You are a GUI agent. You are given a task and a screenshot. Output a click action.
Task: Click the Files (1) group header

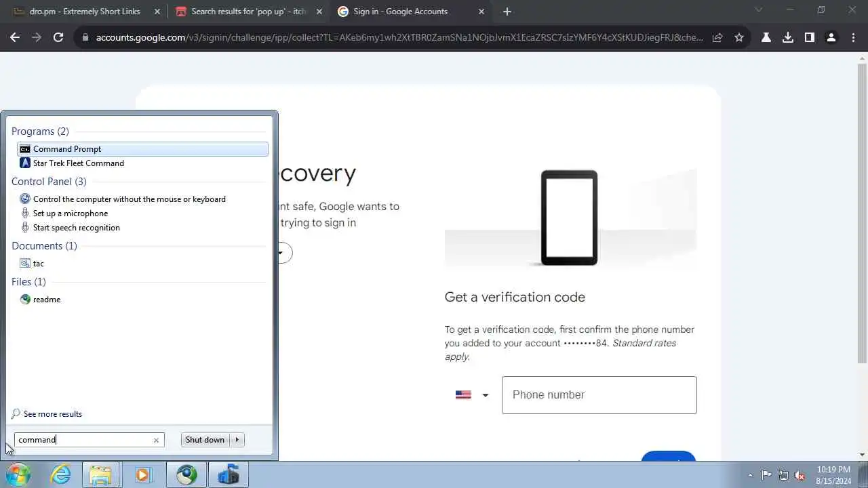click(28, 282)
